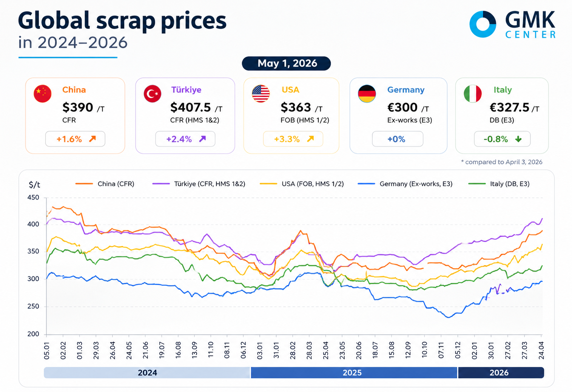Click the yellow USA legend line swatch

268,184
